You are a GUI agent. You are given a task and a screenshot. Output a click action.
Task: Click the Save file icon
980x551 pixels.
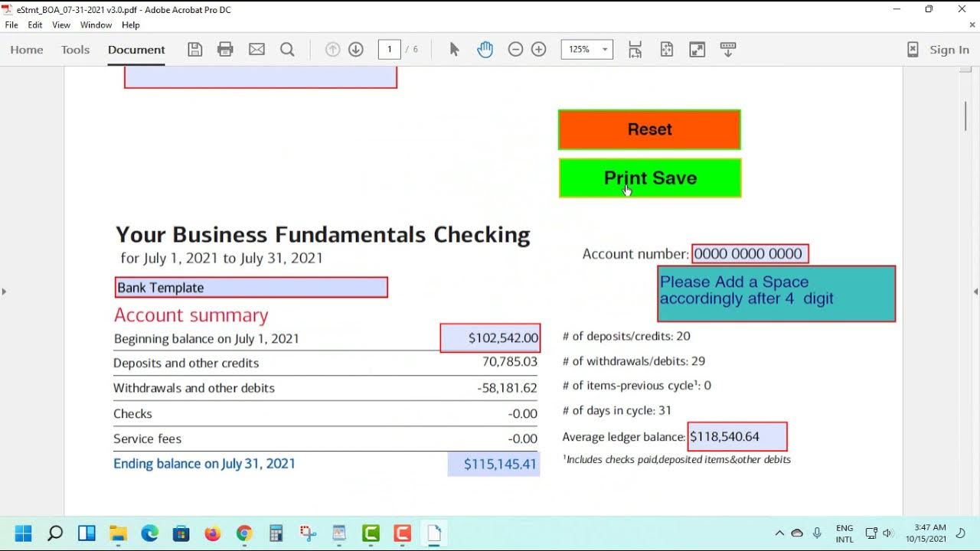(195, 50)
